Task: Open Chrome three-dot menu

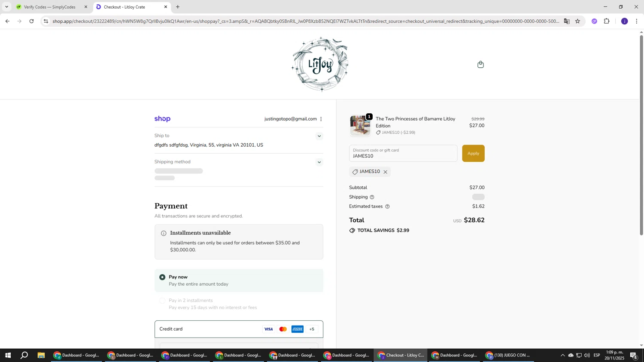Action: (637, 21)
